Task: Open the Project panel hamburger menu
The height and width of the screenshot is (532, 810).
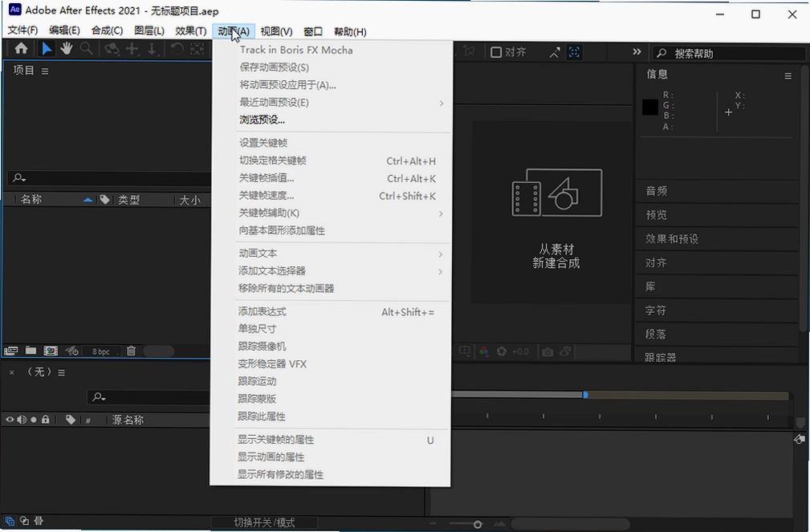Action: pos(45,71)
